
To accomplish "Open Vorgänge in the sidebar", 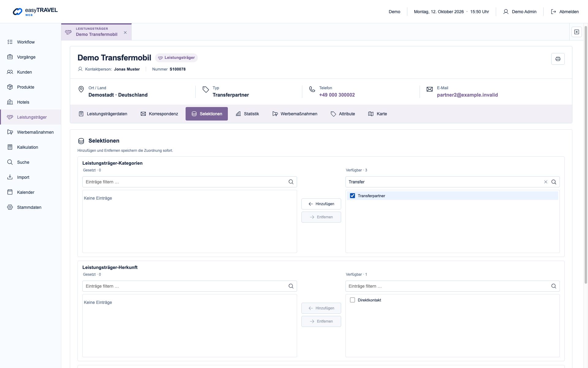I will 31,57.
